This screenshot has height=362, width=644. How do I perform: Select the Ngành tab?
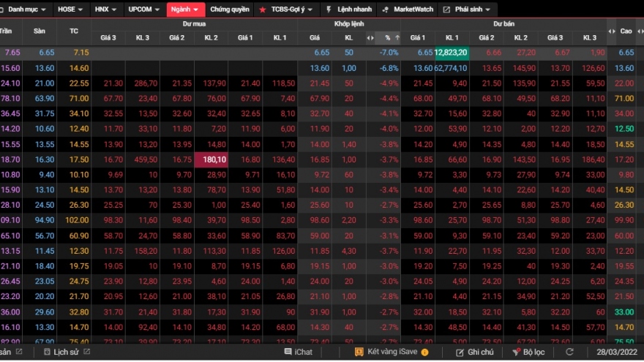point(184,10)
